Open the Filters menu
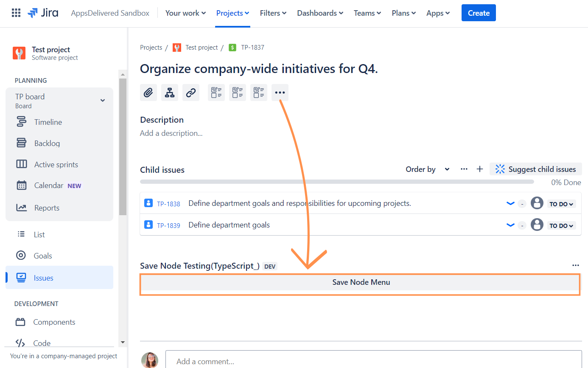 273,13
